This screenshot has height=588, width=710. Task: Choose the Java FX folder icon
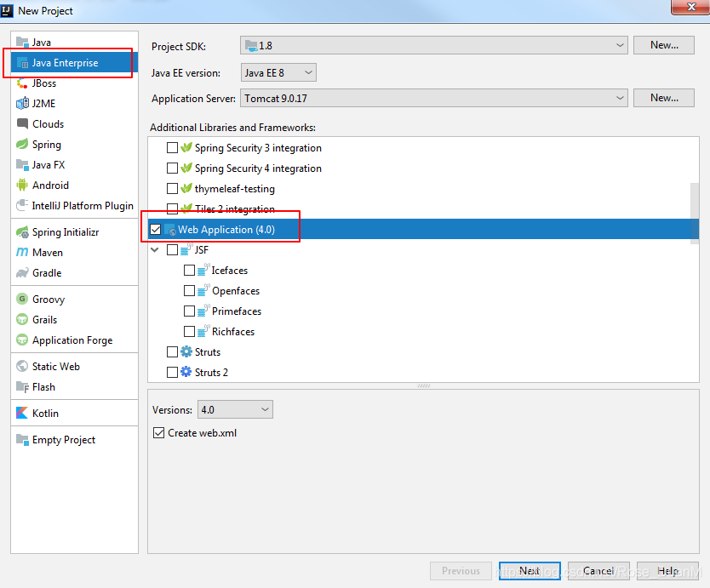(22, 165)
